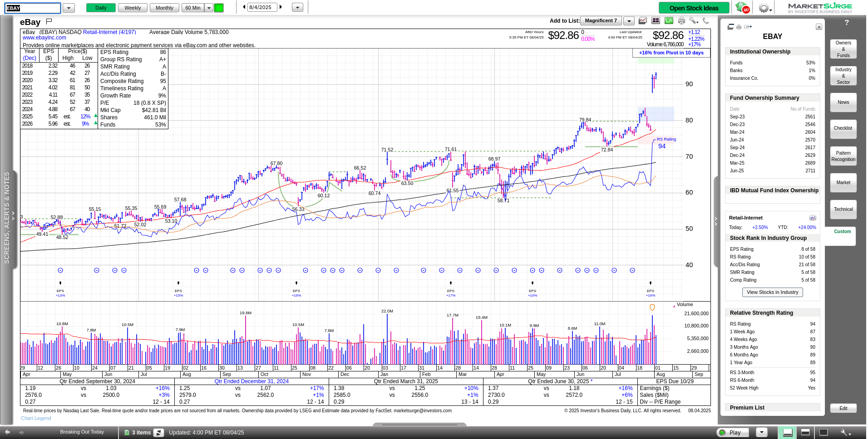Click the panel window icon above EBAY
This screenshot has width=868, height=439.
click(730, 27)
